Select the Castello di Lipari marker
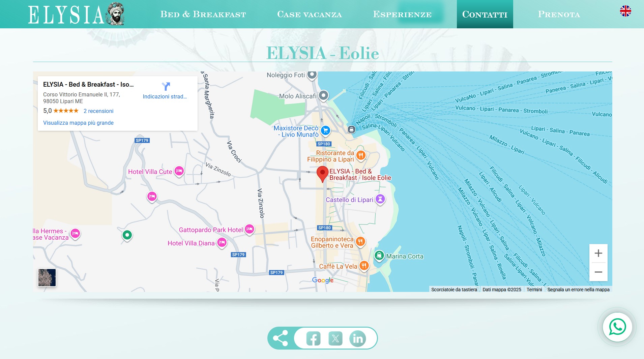Screen dimensions: 644x359 380,199
